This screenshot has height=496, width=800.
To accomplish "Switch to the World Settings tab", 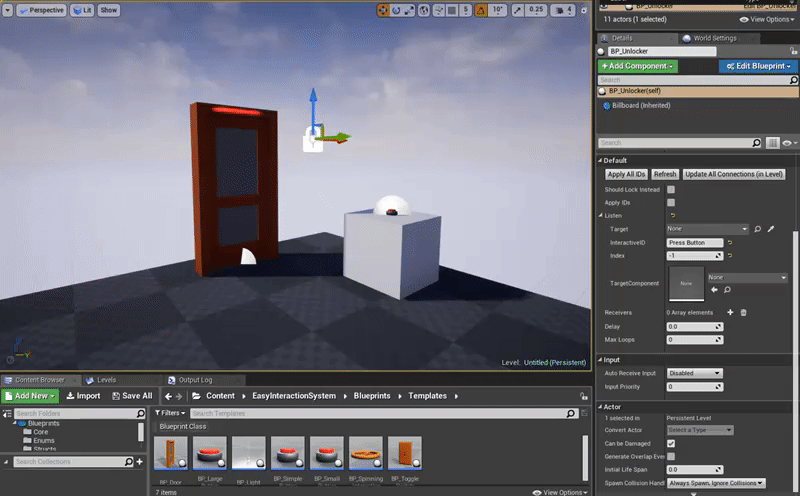I will (715, 38).
